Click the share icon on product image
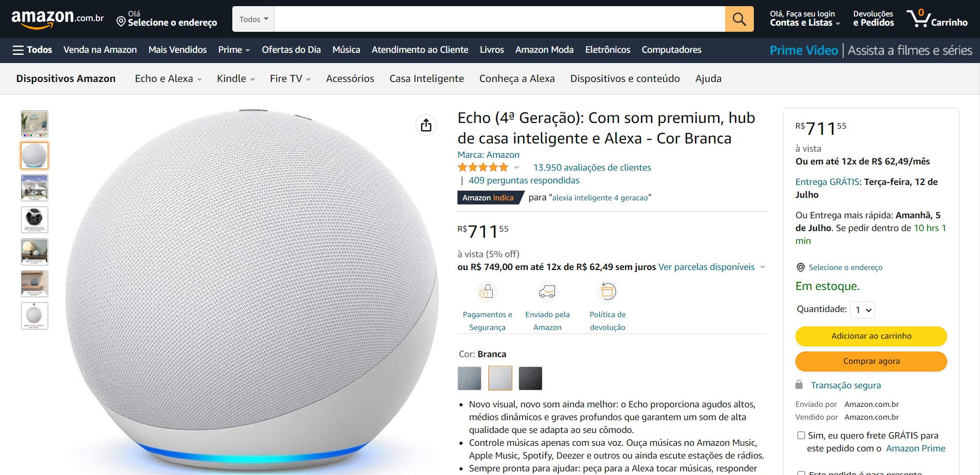Screen dimensions: 980x475 (x=426, y=125)
